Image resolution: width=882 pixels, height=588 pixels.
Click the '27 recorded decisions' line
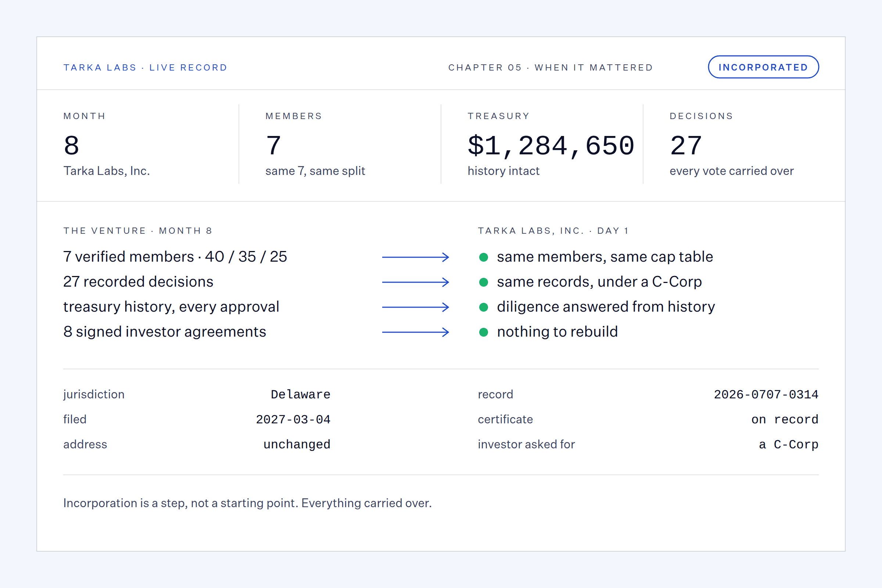pyautogui.click(x=138, y=282)
